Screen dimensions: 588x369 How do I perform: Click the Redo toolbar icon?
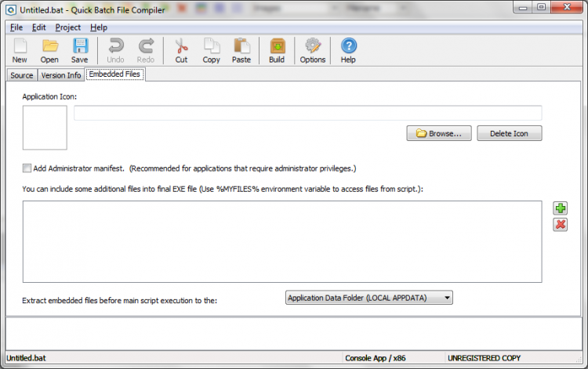coord(146,50)
